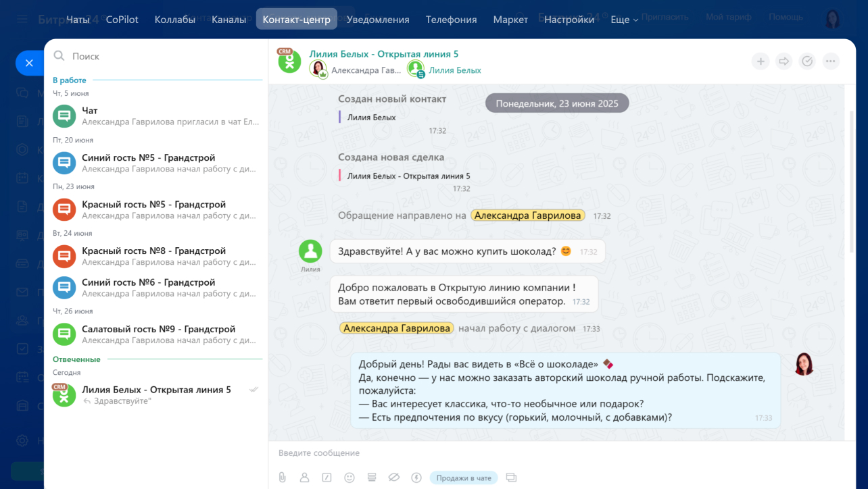The height and width of the screenshot is (489, 868).
Task: Click the deal link under Создана новая сделка
Action: 408,176
